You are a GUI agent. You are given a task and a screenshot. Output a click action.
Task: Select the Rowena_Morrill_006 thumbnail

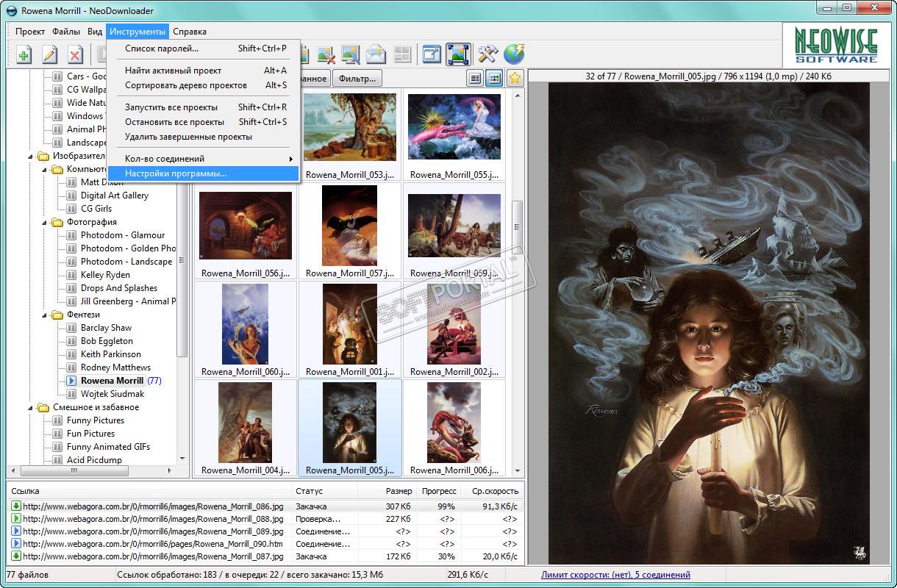(x=454, y=428)
